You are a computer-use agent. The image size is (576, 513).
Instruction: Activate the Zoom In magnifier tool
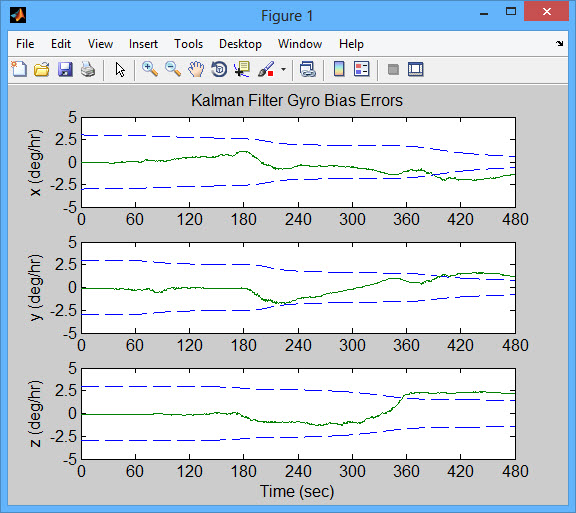150,69
